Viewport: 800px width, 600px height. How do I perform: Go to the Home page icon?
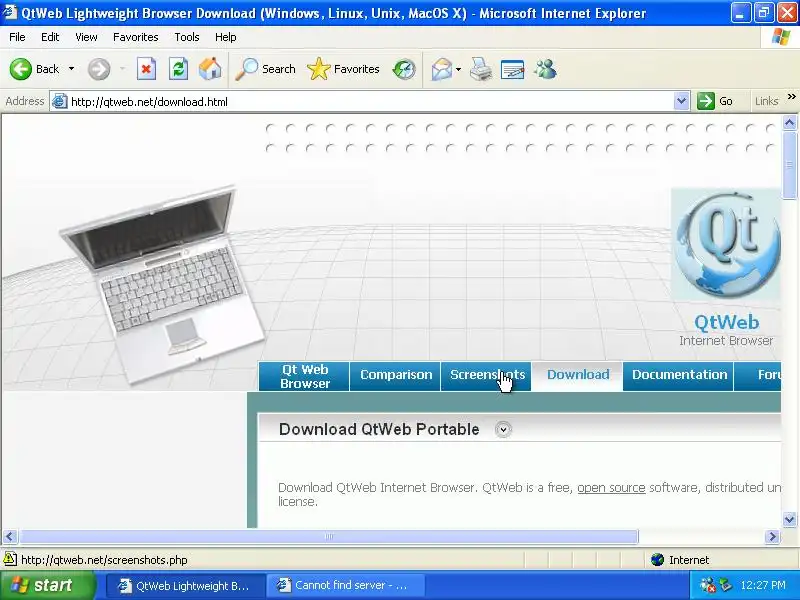pyautogui.click(x=210, y=69)
